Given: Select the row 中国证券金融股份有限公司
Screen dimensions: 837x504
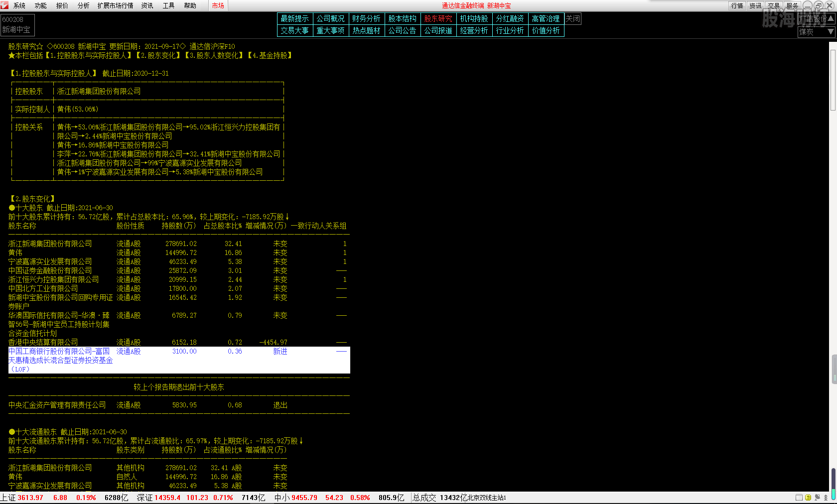Looking at the screenshot, I should (x=179, y=270).
